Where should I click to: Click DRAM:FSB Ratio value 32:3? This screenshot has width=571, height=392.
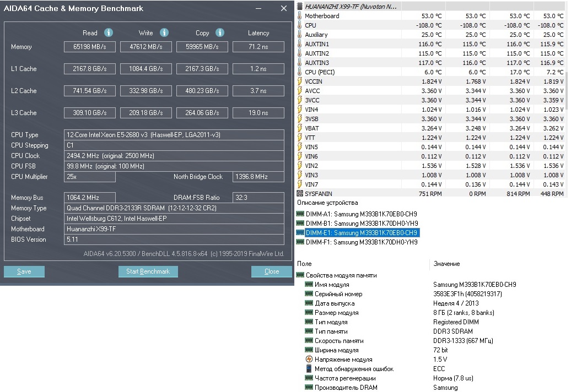258,198
